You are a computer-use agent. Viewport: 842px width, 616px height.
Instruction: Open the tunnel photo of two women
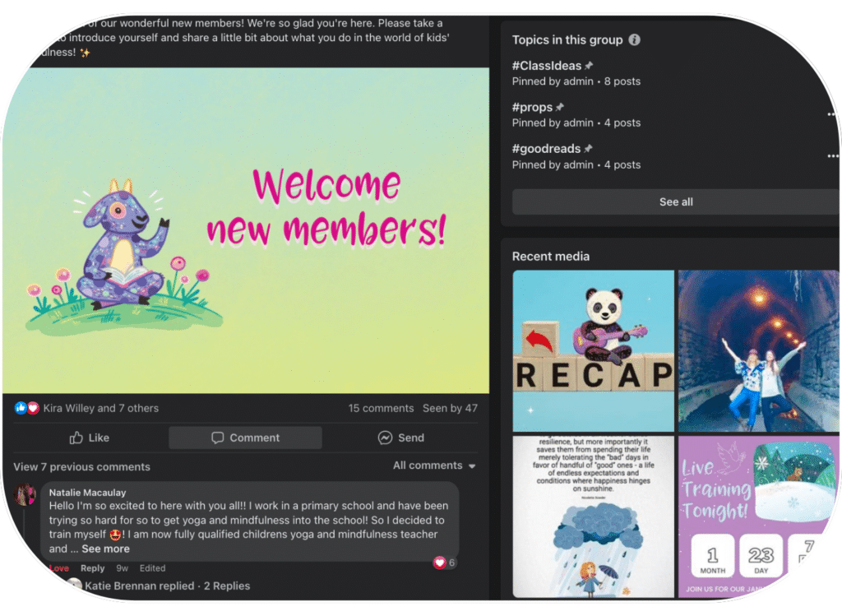759,350
